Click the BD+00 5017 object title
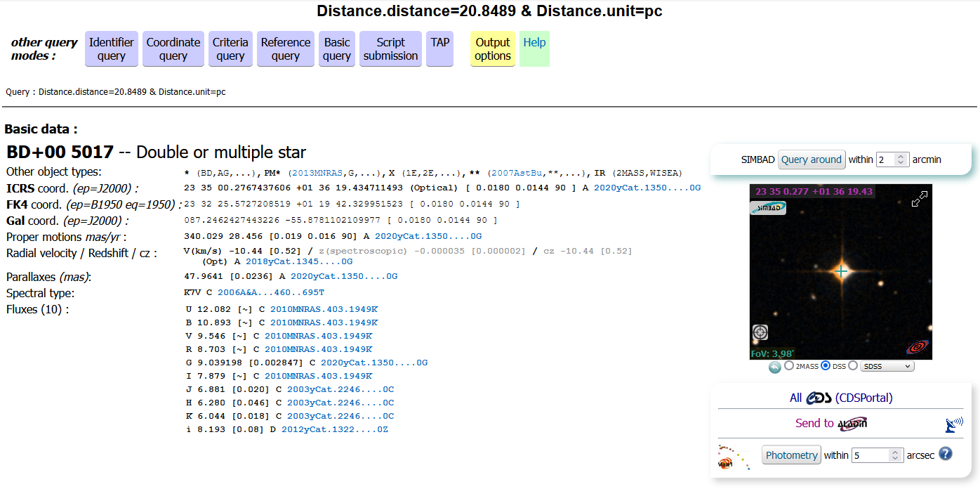The width and height of the screenshot is (980, 489). click(x=60, y=152)
